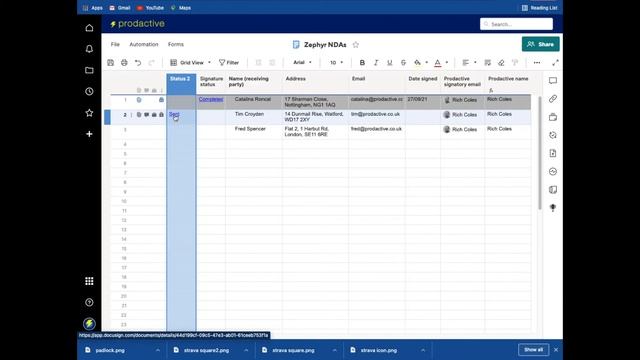Click the format painter icon

[x=515, y=62]
